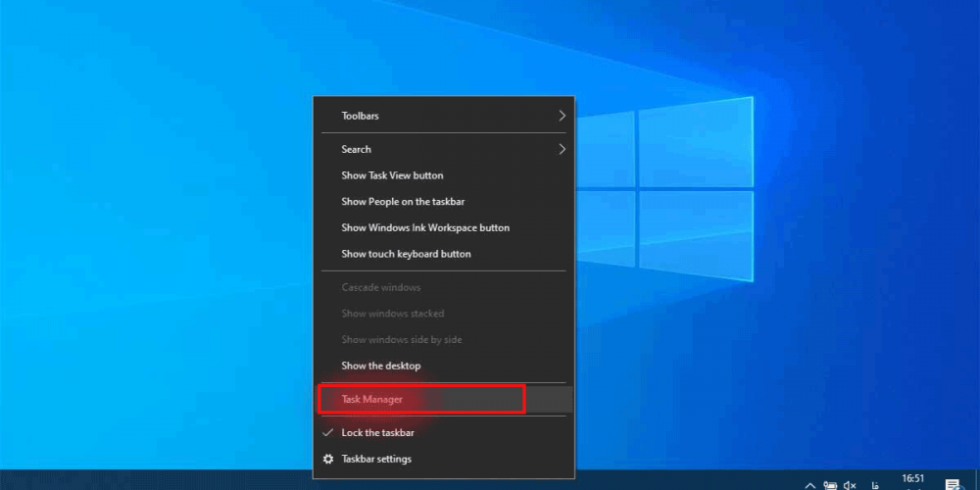980x490 pixels.
Task: Expand the Toolbars submenu arrow
Action: point(562,116)
